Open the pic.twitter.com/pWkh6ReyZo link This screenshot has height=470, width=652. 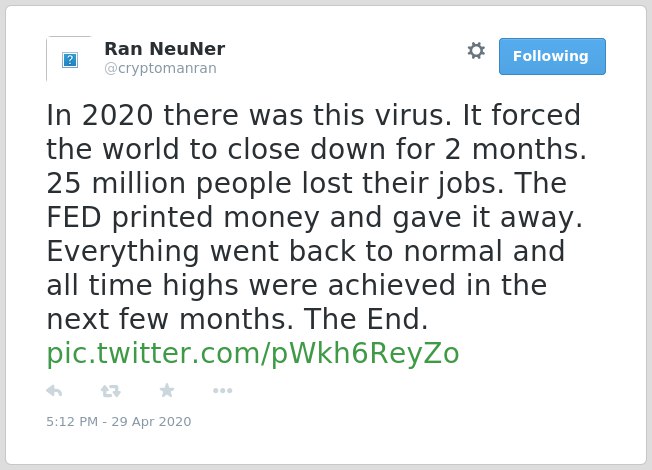click(x=253, y=354)
